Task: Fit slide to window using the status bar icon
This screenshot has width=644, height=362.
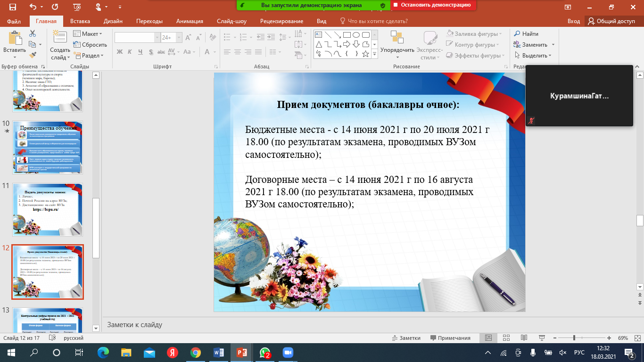Action: click(x=636, y=338)
